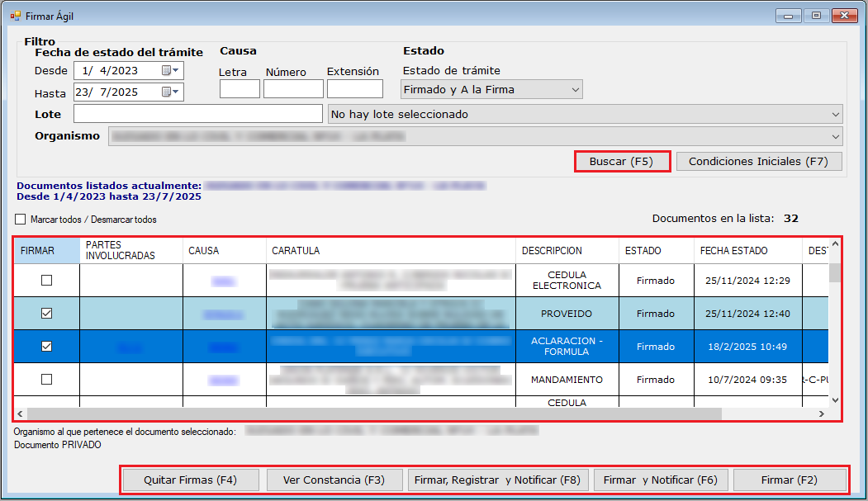Open the Hasta date calendar picker
The height and width of the screenshot is (501, 868).
click(170, 92)
